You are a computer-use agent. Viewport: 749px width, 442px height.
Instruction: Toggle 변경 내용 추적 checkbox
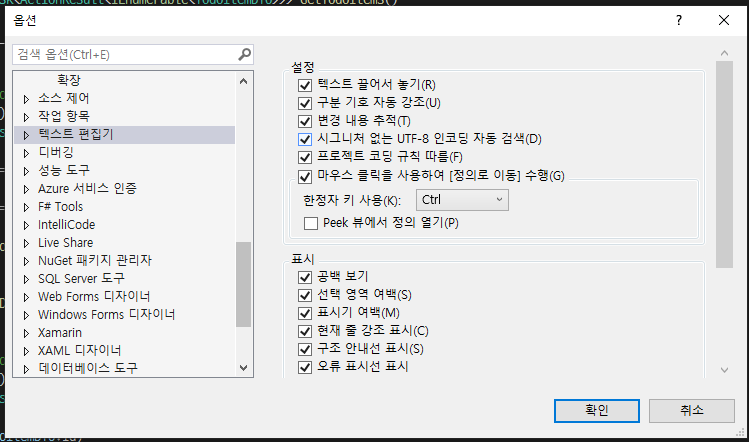click(x=306, y=121)
